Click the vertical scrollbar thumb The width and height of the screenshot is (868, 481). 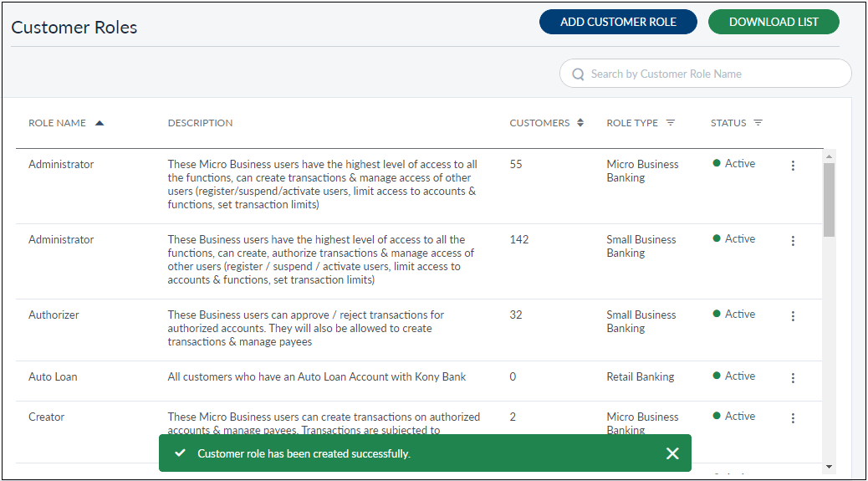point(829,199)
